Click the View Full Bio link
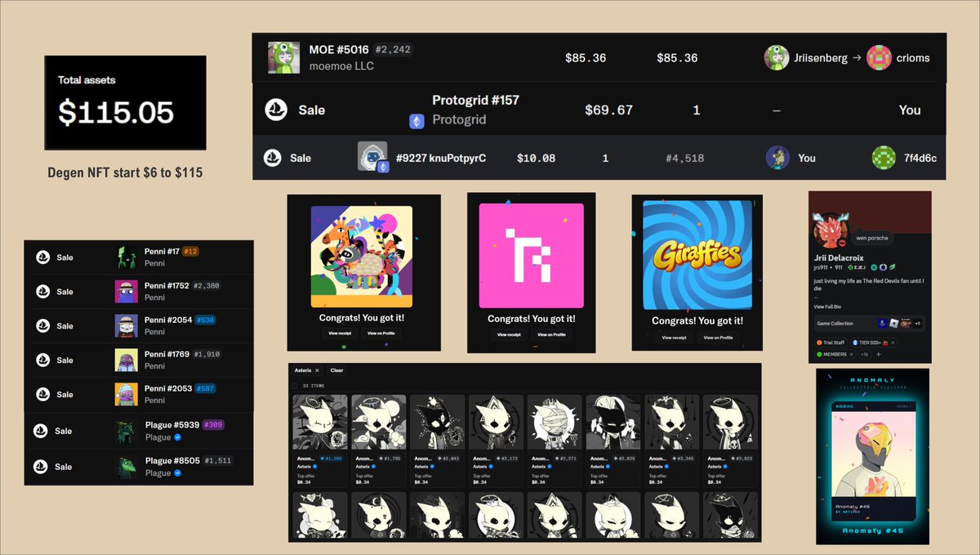Image resolution: width=980 pixels, height=555 pixels. pyautogui.click(x=829, y=306)
